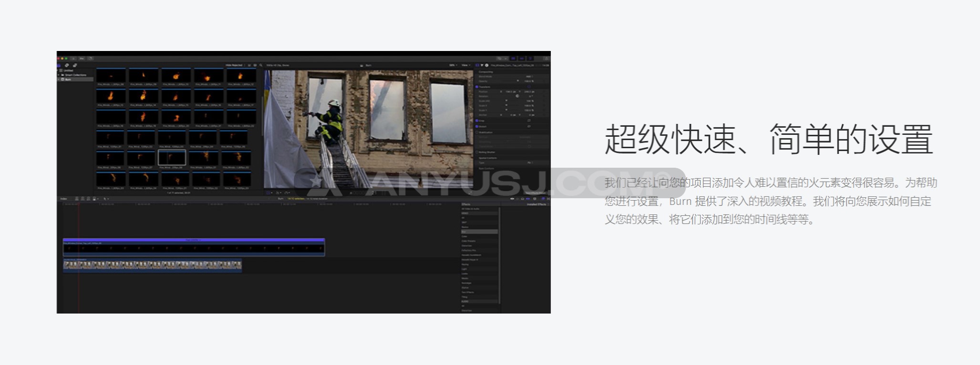Open the overwrite clip dropdown in timeline toolbar
Screen dimensions: 980x365
[x=96, y=199]
